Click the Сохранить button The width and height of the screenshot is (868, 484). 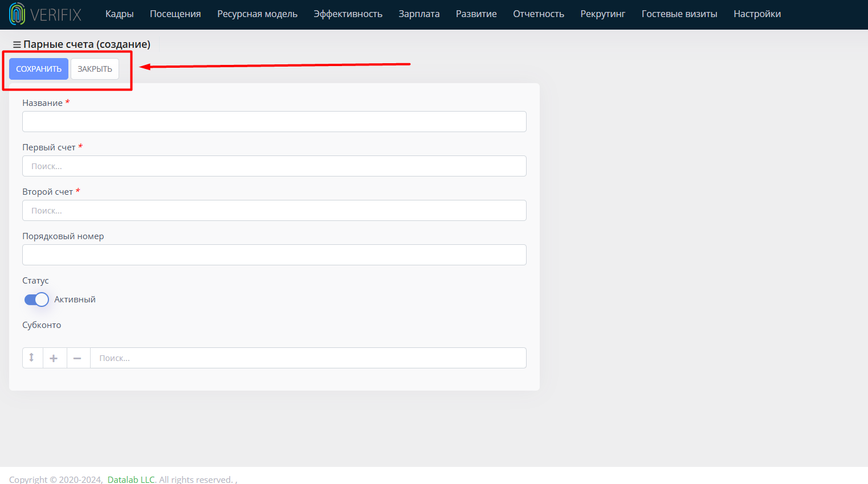[39, 69]
